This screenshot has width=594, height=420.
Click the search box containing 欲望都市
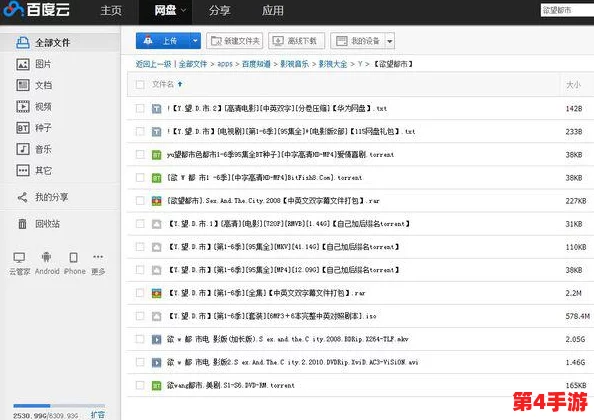pyautogui.click(x=567, y=10)
